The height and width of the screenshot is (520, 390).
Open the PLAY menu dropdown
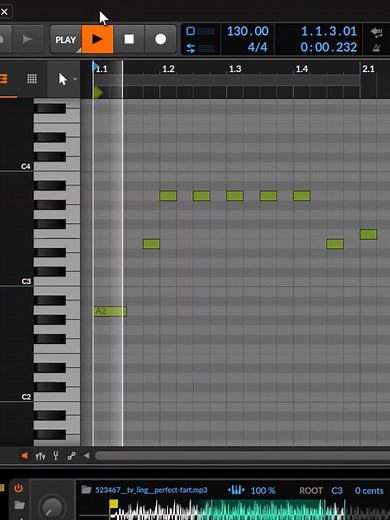66,40
